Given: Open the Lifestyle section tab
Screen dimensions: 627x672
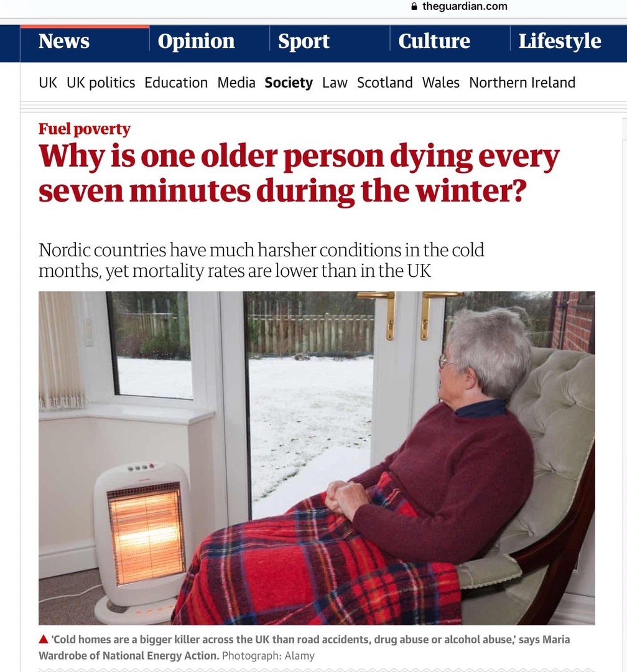Looking at the screenshot, I should (x=559, y=42).
